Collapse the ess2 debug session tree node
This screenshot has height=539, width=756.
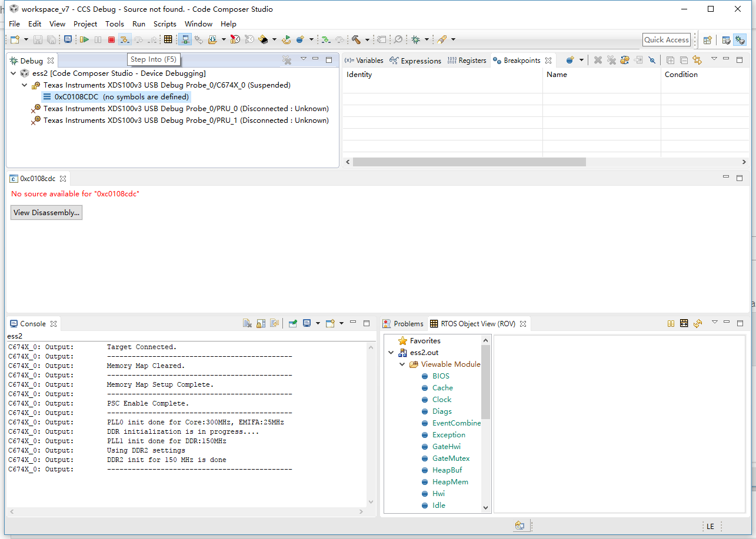click(14, 73)
